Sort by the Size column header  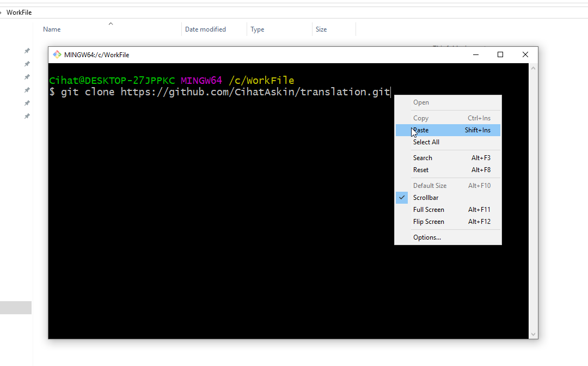coord(321,29)
